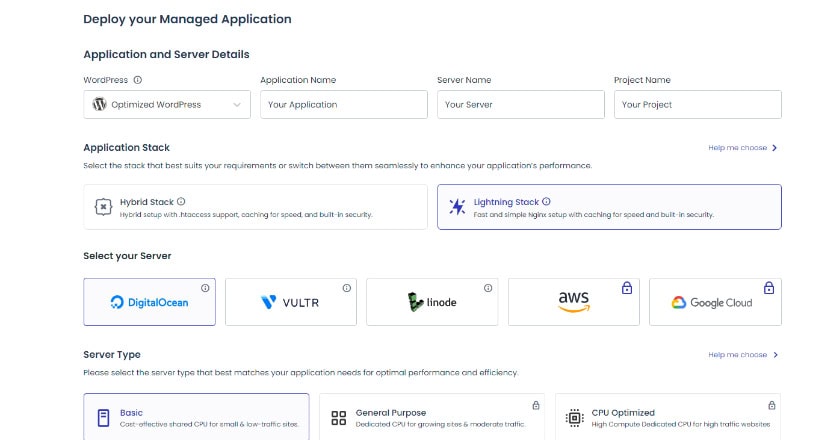Select Linode as the server provider

click(432, 302)
